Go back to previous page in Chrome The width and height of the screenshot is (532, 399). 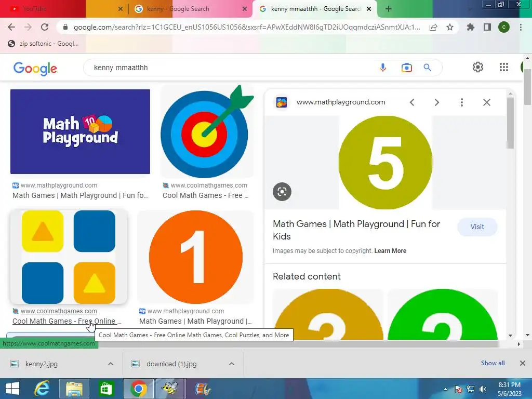click(x=11, y=27)
